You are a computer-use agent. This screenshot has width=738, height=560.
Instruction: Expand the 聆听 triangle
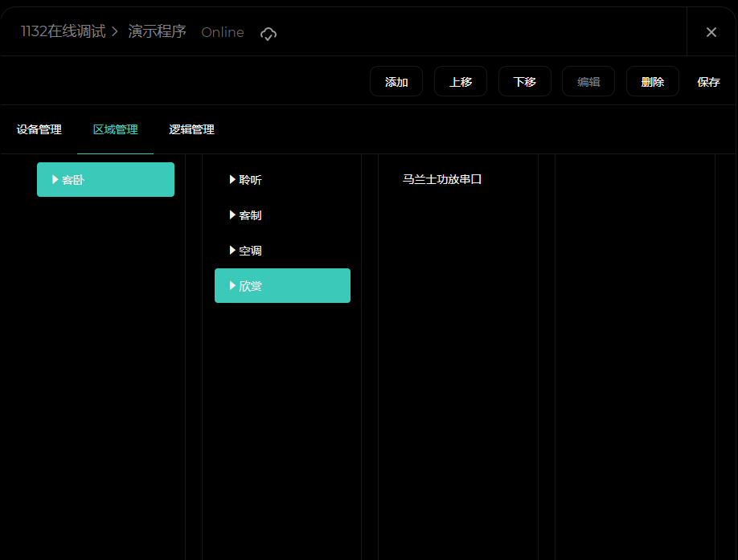click(232, 179)
